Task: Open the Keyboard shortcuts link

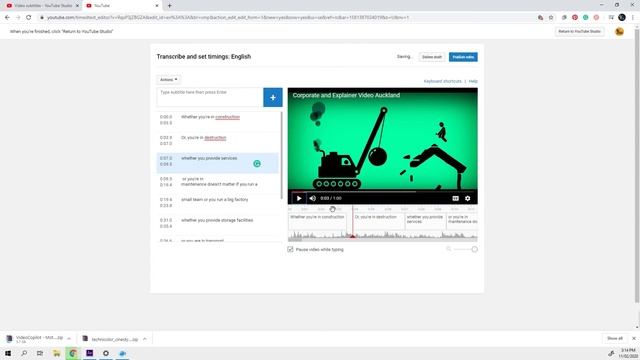Action: tap(442, 81)
